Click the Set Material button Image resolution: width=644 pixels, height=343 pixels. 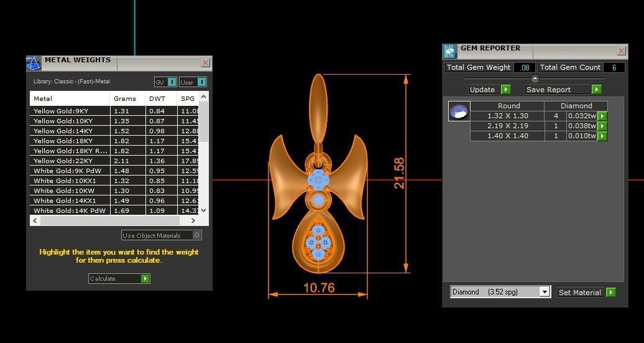[581, 293]
